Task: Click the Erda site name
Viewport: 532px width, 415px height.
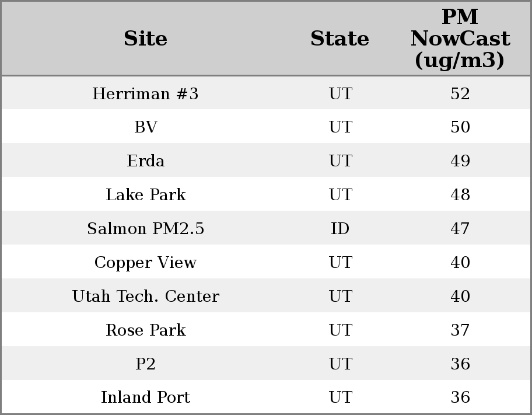Action: (145, 161)
